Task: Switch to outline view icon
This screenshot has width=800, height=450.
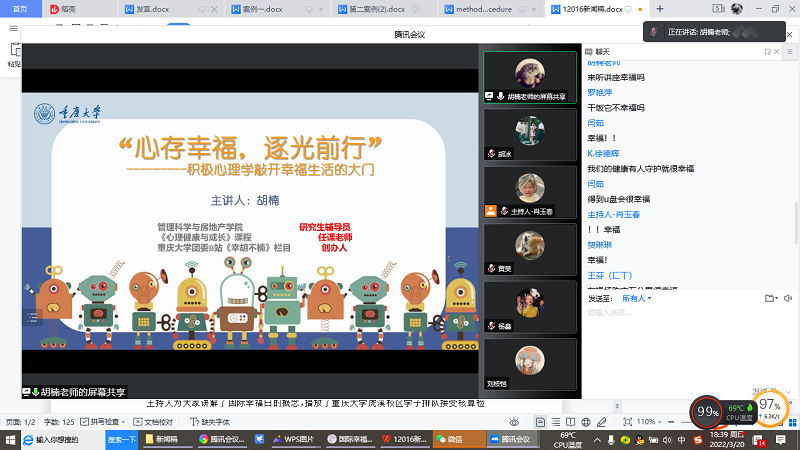Action: coord(556,422)
